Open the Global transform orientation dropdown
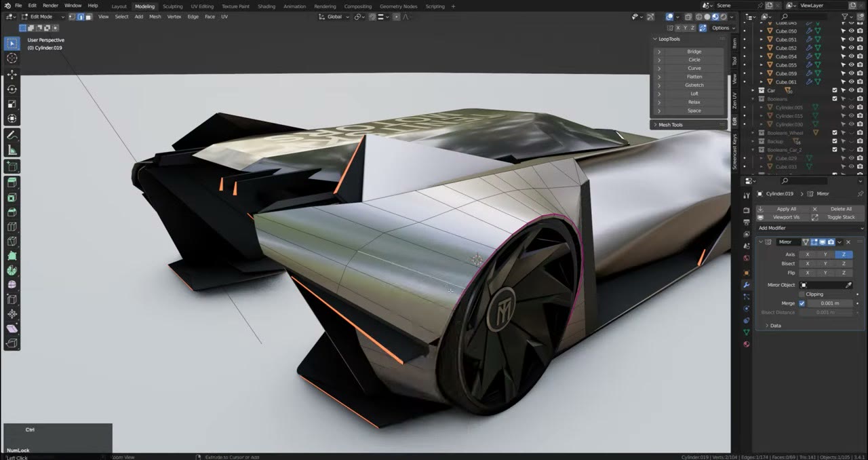The width and height of the screenshot is (868, 460). pos(334,16)
